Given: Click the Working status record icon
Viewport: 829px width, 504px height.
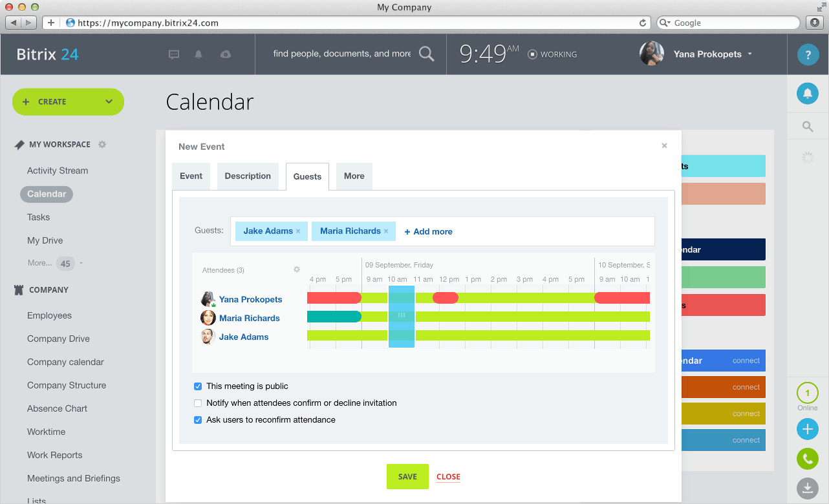Looking at the screenshot, I should (x=532, y=54).
